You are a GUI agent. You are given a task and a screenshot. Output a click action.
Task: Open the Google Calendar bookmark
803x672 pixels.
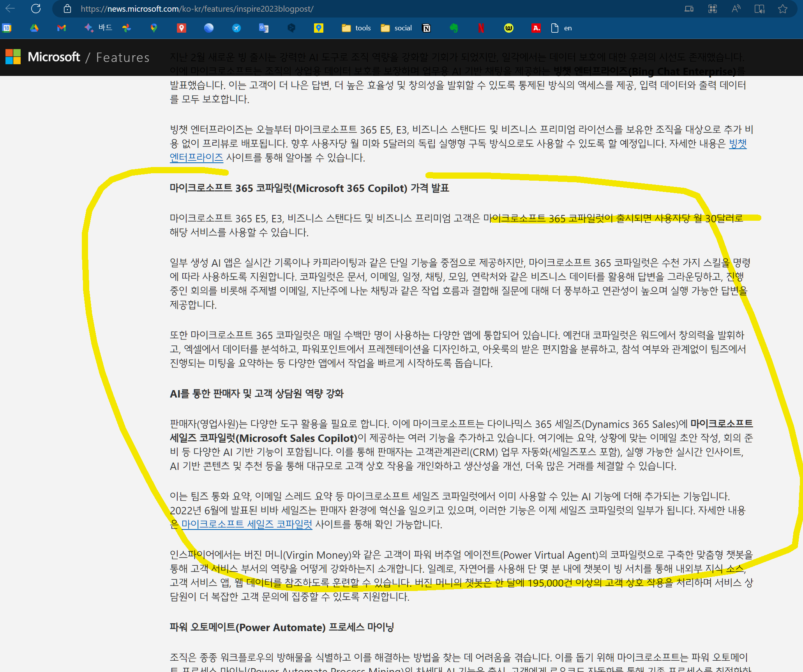(7, 28)
